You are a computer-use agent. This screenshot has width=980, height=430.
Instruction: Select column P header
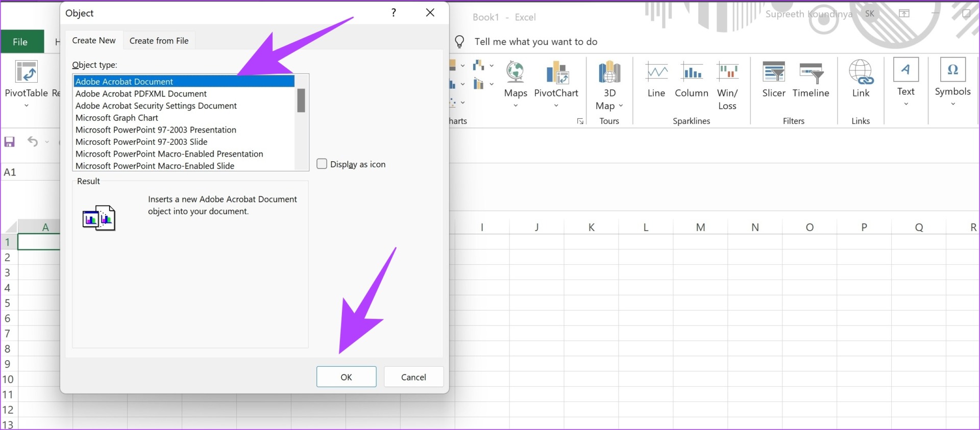[x=864, y=227]
